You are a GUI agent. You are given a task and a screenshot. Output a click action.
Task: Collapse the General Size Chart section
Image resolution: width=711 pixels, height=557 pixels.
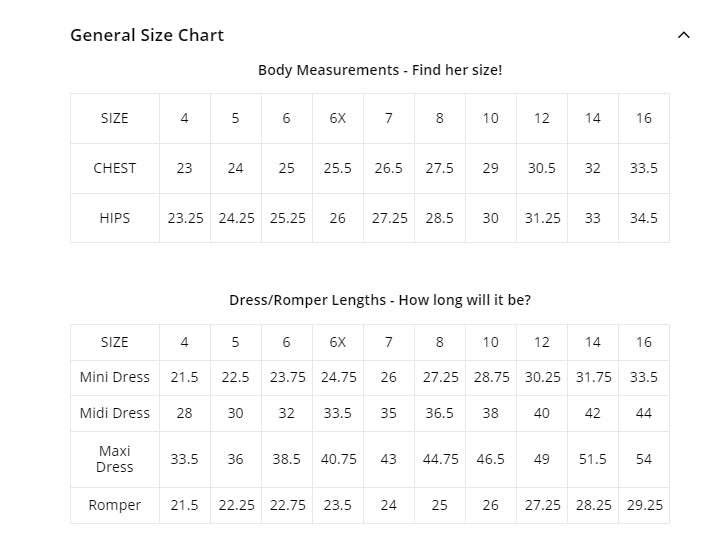pyautogui.click(x=684, y=35)
